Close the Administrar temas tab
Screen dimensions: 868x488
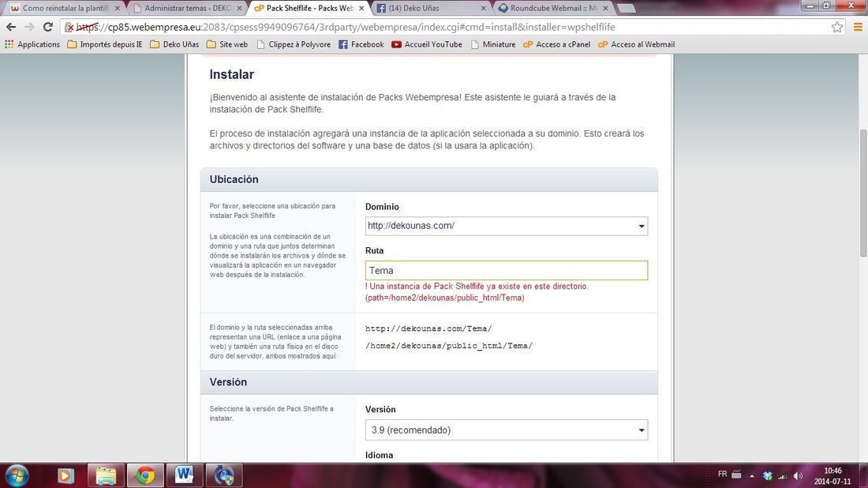pos(240,9)
